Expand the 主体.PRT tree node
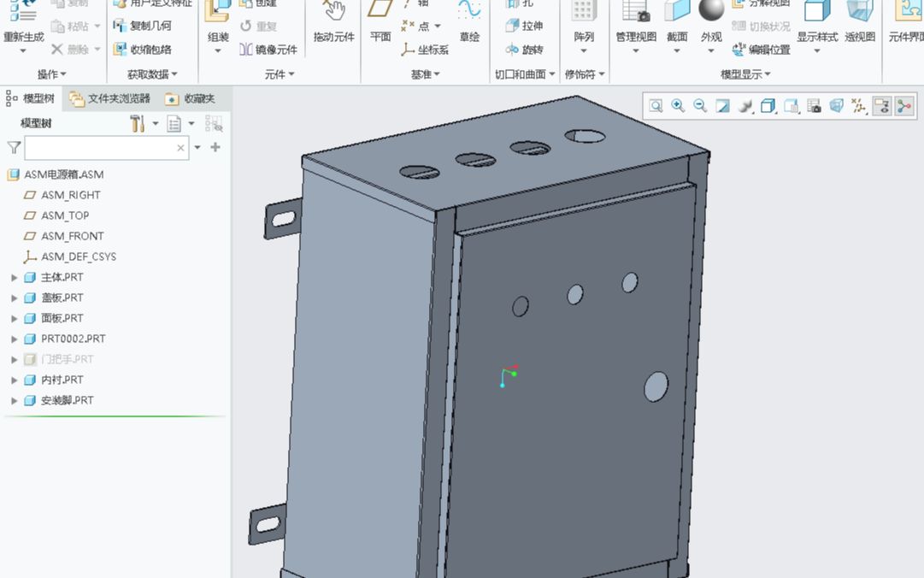Viewport: 924px width, 578px height. pyautogui.click(x=15, y=277)
